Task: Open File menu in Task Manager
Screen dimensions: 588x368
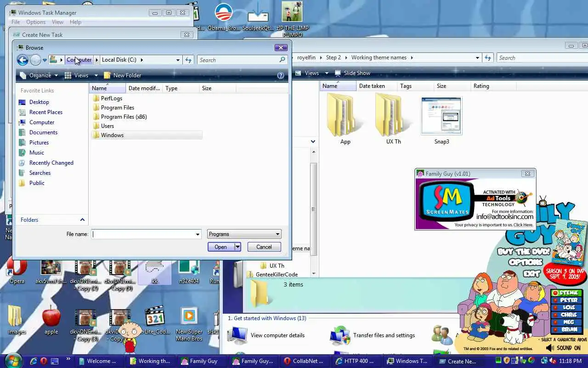Action: click(15, 22)
